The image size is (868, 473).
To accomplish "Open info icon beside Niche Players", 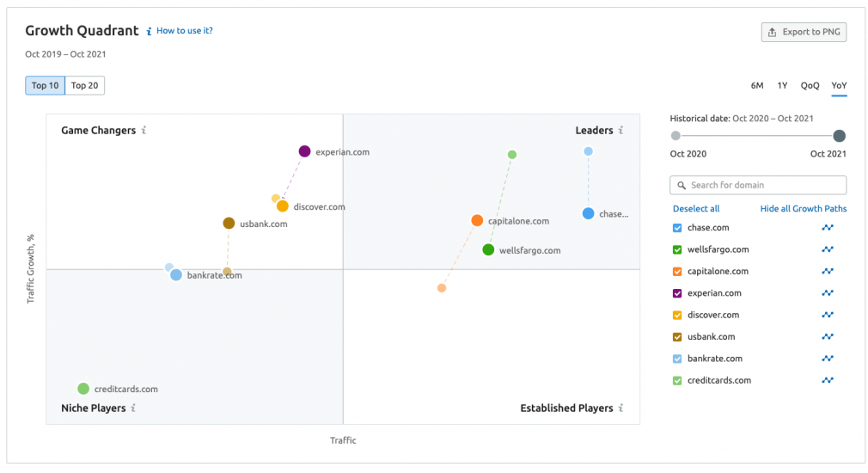I will [134, 408].
